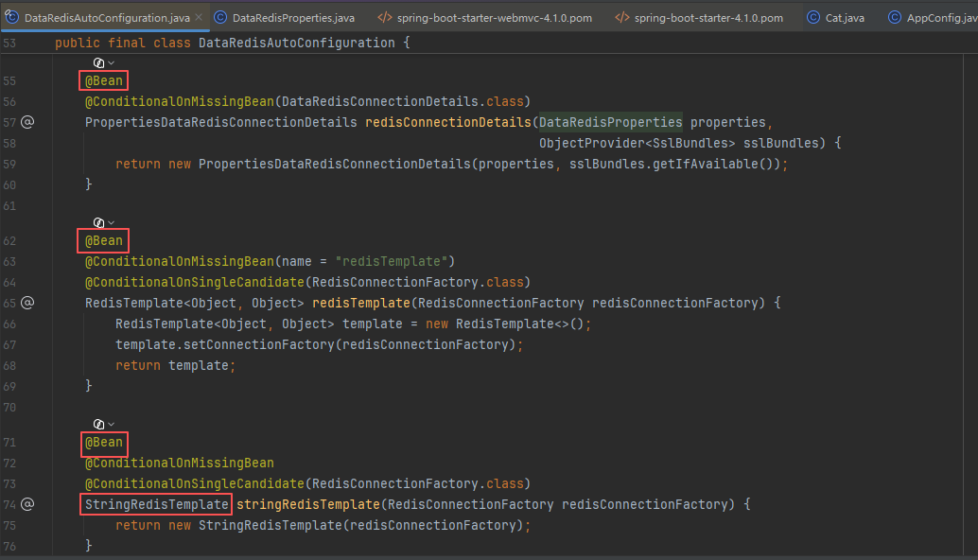The image size is (978, 560).
Task: Open the spring-boot-starter-4.1.0.pom tab
Action: [x=699, y=17]
